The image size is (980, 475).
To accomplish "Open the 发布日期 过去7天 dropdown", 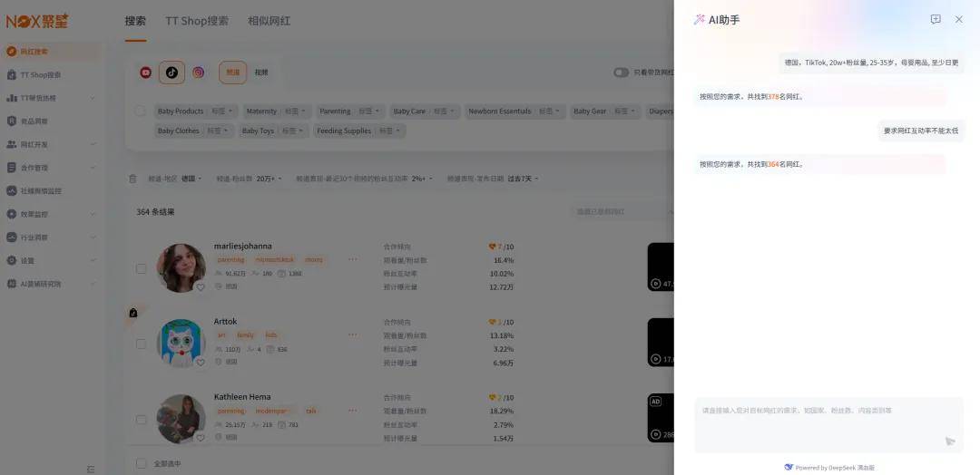I will [x=523, y=179].
